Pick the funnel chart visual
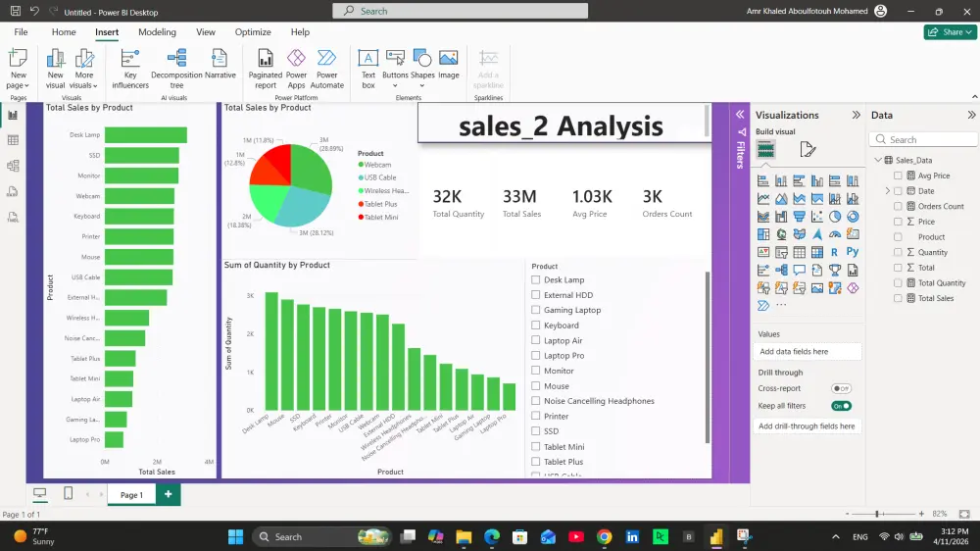Image resolution: width=980 pixels, height=551 pixels. pos(800,217)
